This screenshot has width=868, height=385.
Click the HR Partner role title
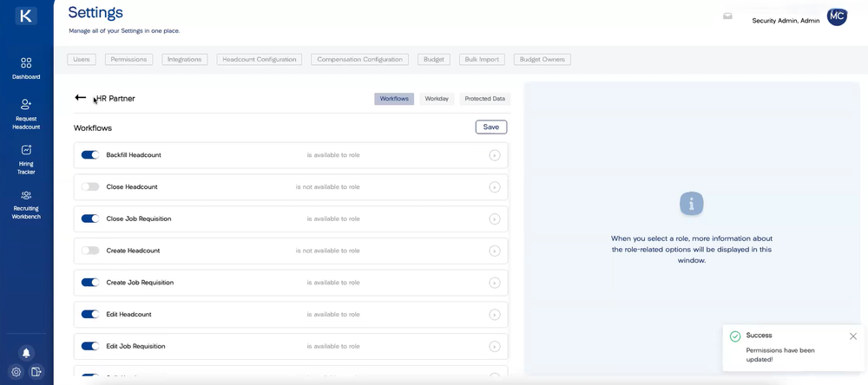[115, 99]
